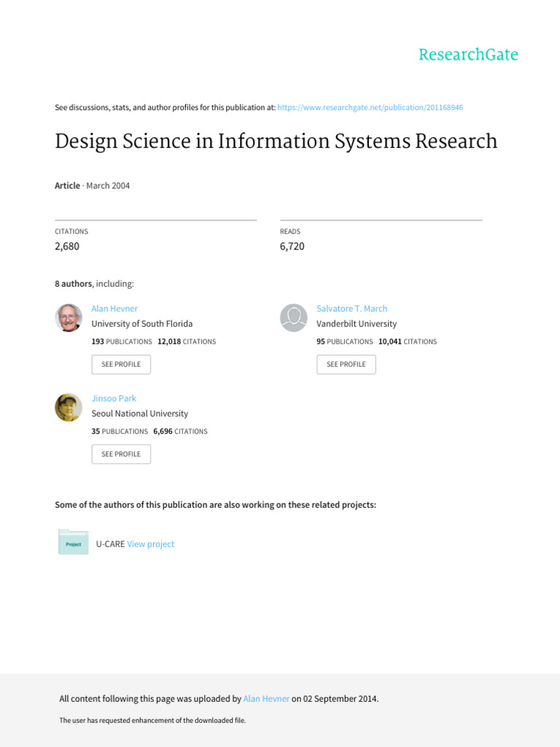This screenshot has width=560, height=747.
Task: Click Salvatore T. March's avatar placeholder
Action: 294,317
